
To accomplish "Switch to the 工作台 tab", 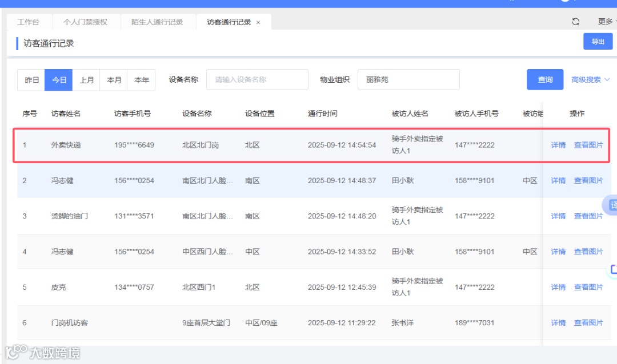I will 29,22.
